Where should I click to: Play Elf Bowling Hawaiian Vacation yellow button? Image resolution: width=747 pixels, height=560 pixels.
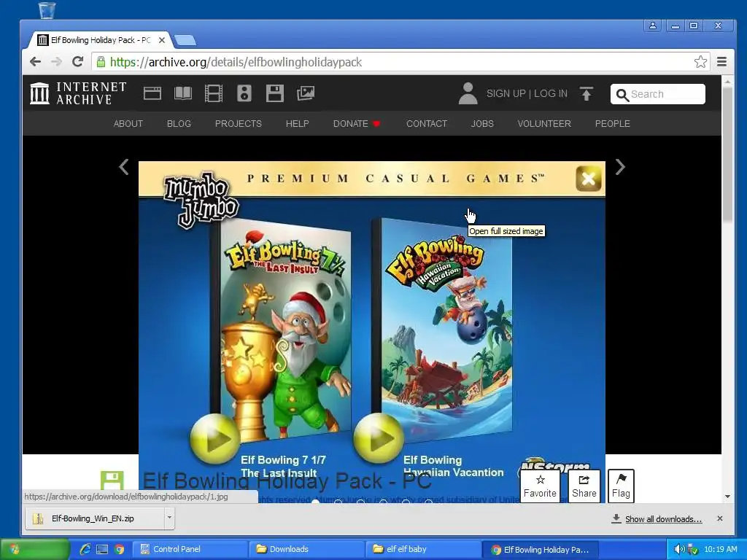pos(379,438)
